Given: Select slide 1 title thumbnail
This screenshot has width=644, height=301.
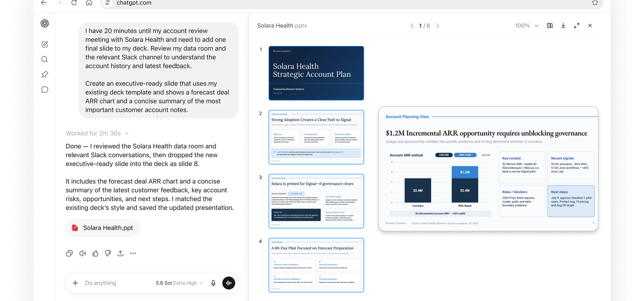Looking at the screenshot, I should pyautogui.click(x=316, y=73).
